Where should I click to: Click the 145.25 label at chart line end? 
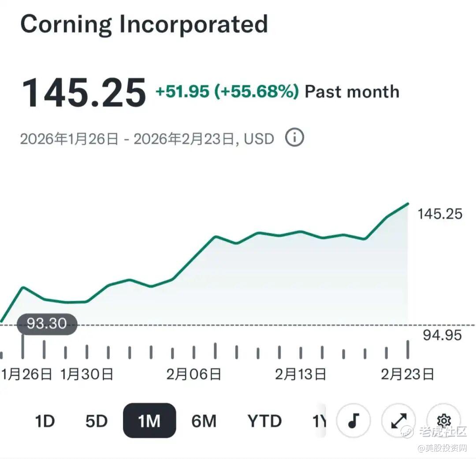click(x=440, y=214)
